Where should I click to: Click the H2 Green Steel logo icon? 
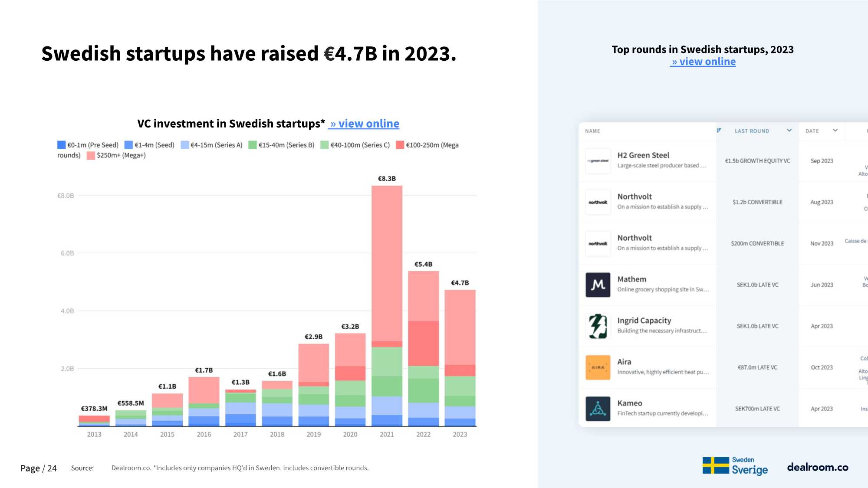(x=598, y=161)
